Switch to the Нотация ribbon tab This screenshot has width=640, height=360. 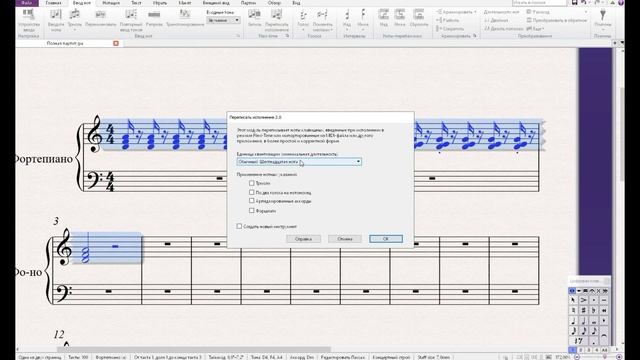[x=111, y=3]
